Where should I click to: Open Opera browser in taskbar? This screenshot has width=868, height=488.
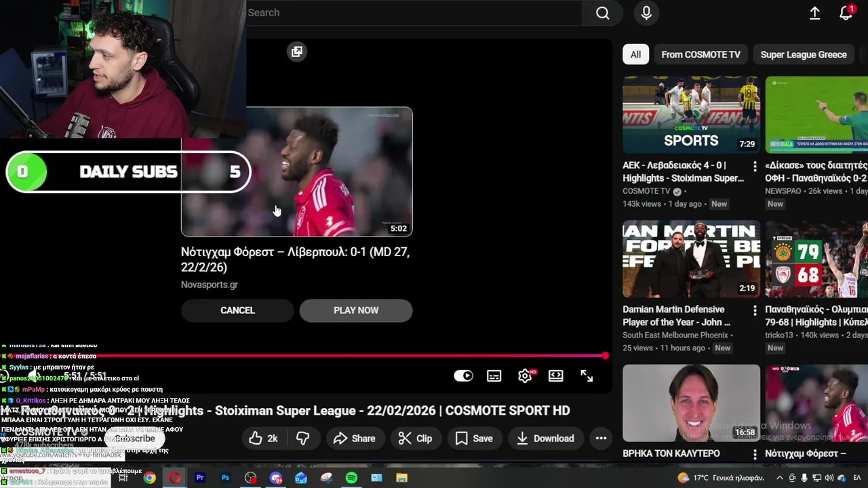[x=175, y=478]
